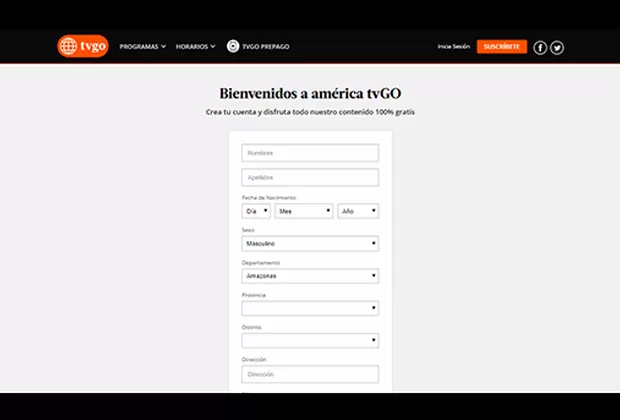Click the Fecha de Nacimiento label
Screen dimensions: 620x420
click(269, 197)
